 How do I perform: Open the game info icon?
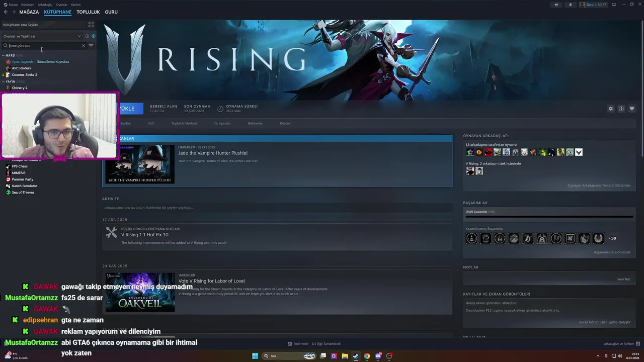(621, 109)
